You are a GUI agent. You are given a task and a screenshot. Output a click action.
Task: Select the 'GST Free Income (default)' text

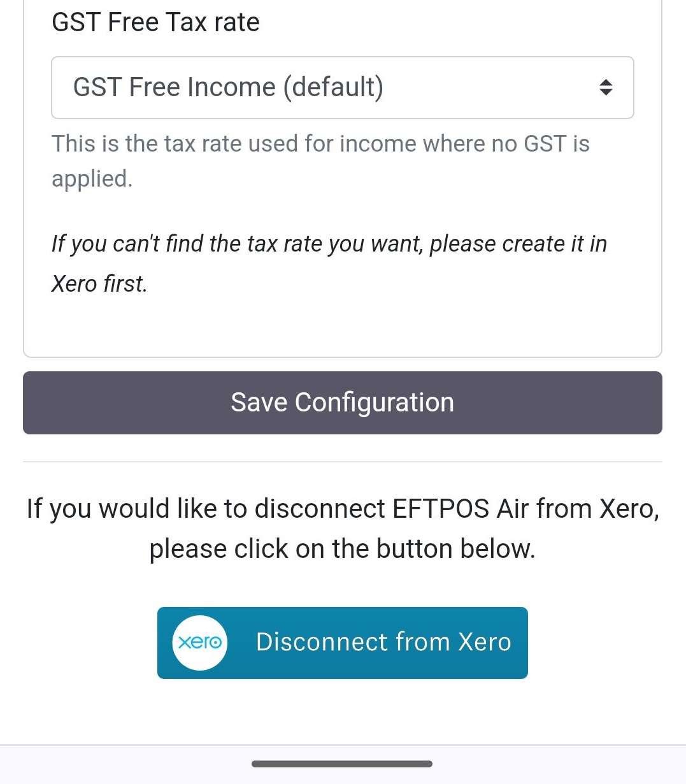(x=228, y=87)
